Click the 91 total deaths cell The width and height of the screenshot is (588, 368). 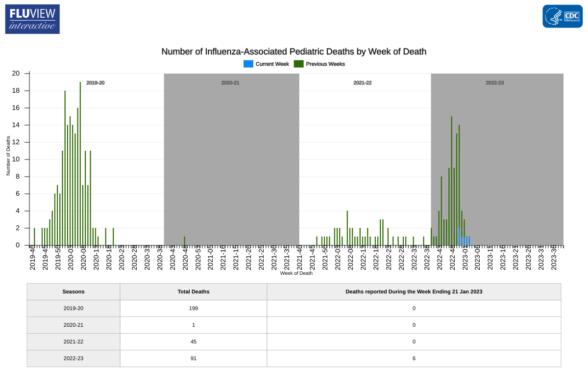point(194,358)
